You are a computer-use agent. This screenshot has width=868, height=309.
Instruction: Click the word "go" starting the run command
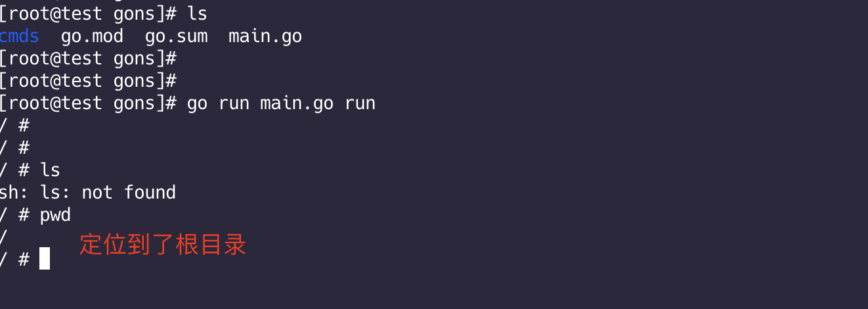(x=197, y=103)
